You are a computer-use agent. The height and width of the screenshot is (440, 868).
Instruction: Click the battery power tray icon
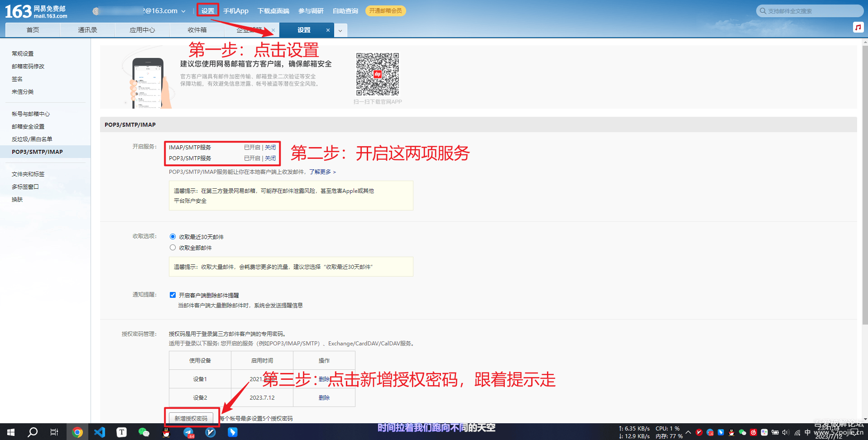pos(775,432)
